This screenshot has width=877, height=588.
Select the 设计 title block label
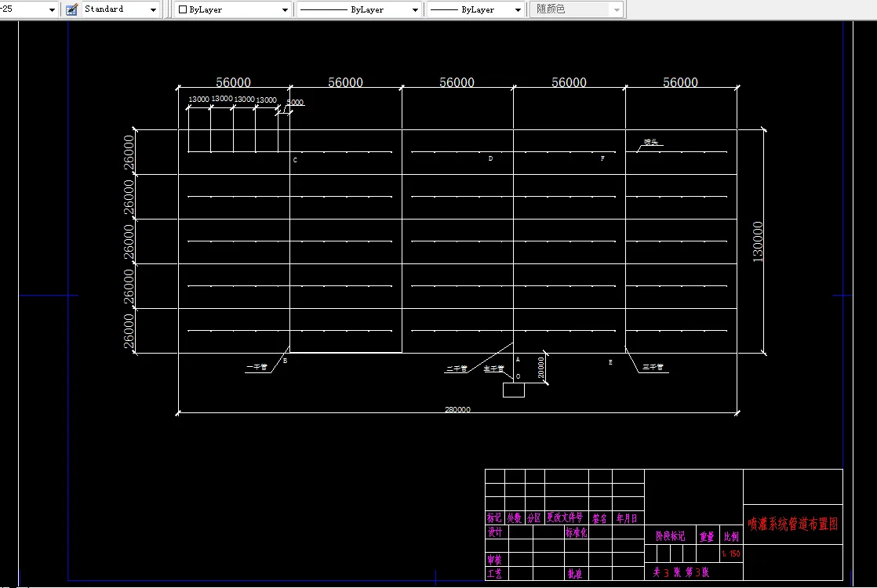coord(495,532)
